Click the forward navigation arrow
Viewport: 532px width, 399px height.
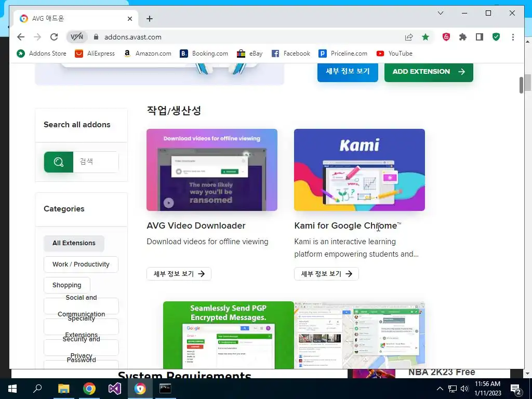click(37, 37)
